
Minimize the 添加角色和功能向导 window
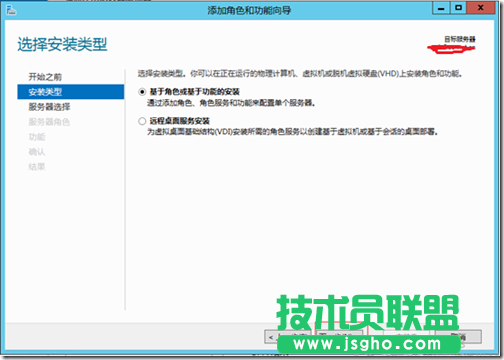click(x=441, y=8)
